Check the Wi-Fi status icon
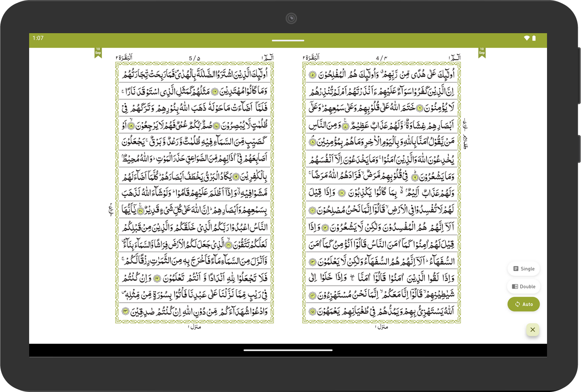The image size is (581, 392). coord(527,38)
